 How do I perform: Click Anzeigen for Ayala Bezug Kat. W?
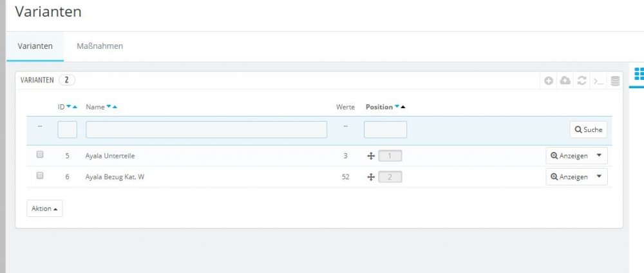(569, 176)
